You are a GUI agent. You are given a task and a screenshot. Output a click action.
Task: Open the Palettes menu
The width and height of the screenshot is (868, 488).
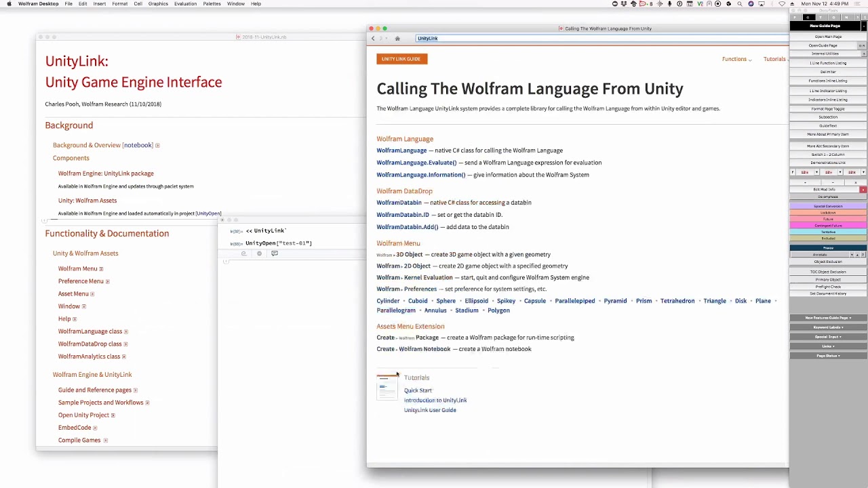(x=212, y=4)
